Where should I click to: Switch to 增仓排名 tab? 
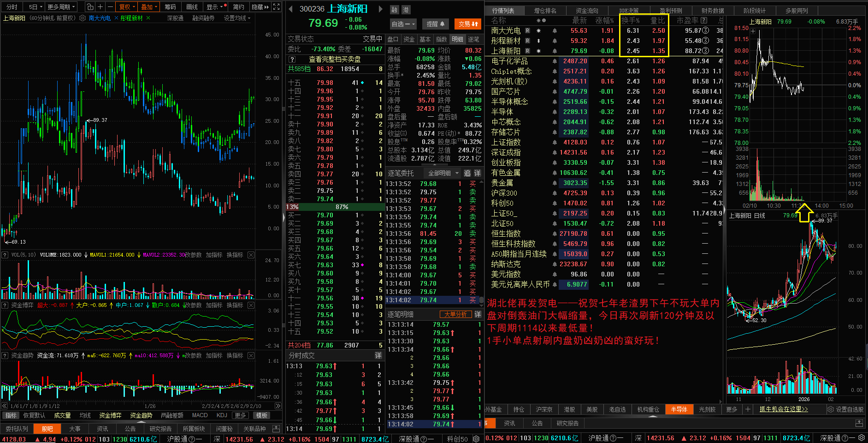(x=545, y=11)
